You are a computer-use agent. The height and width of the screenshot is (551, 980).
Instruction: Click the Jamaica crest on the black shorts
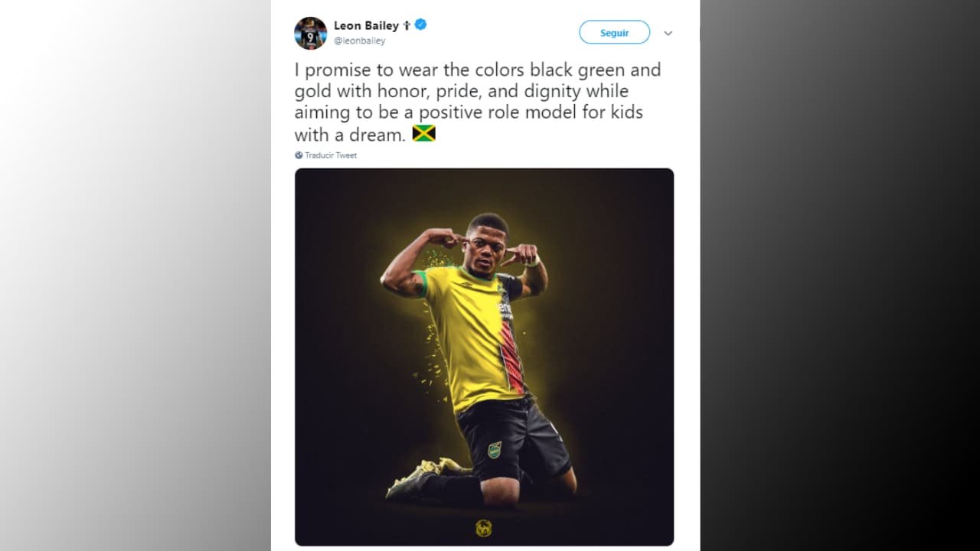tap(495, 449)
